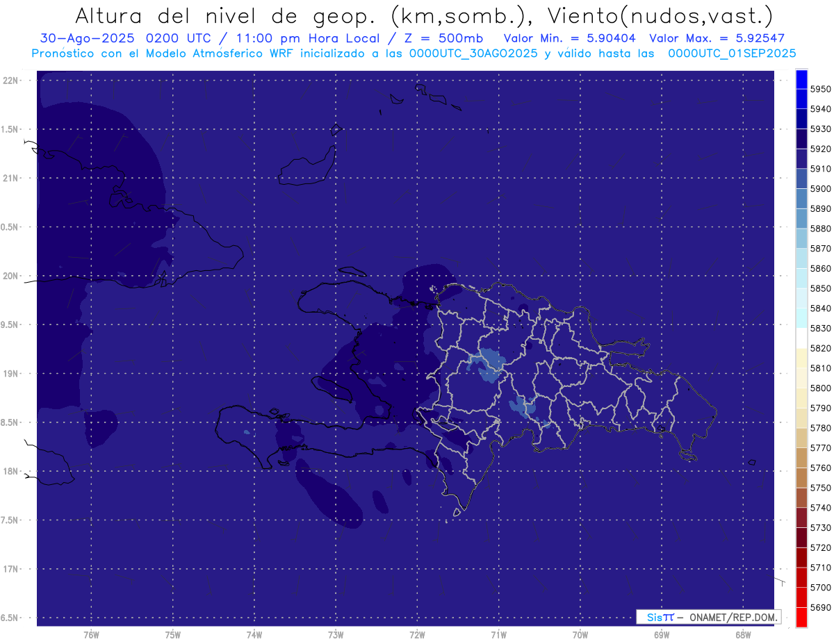Image resolution: width=834 pixels, height=644 pixels.
Task: Click the '68W' longitude label
Action: click(743, 635)
